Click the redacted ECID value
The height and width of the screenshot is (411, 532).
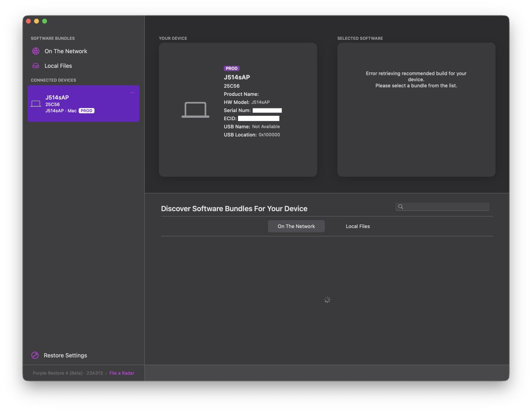[259, 119]
